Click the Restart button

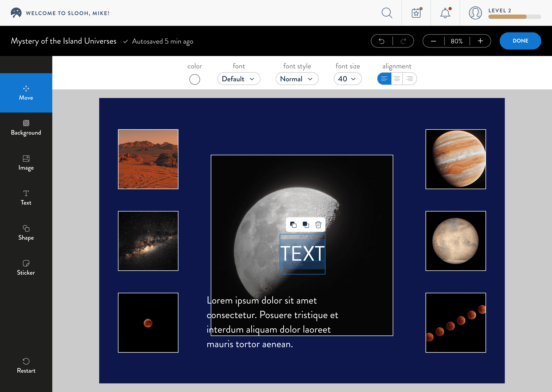[x=26, y=366]
